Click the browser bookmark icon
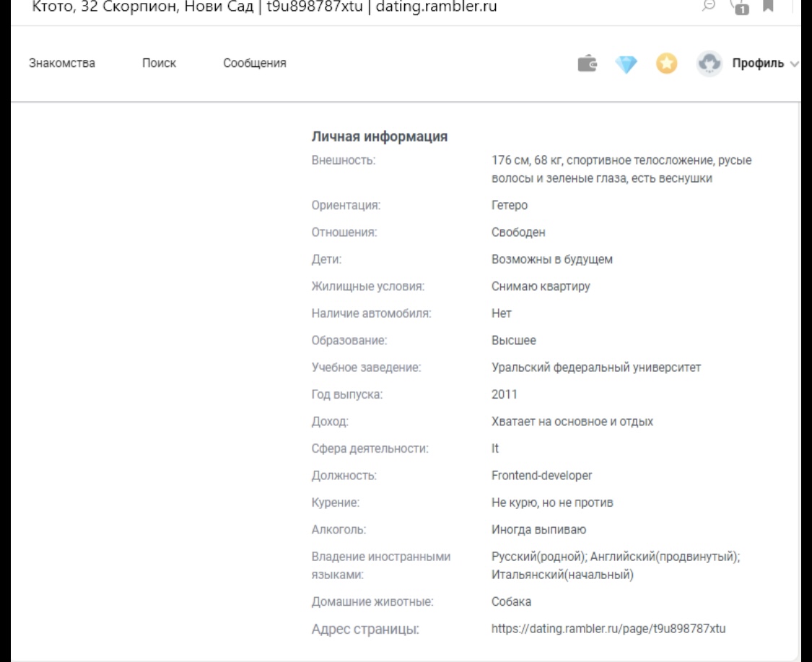 point(768,7)
